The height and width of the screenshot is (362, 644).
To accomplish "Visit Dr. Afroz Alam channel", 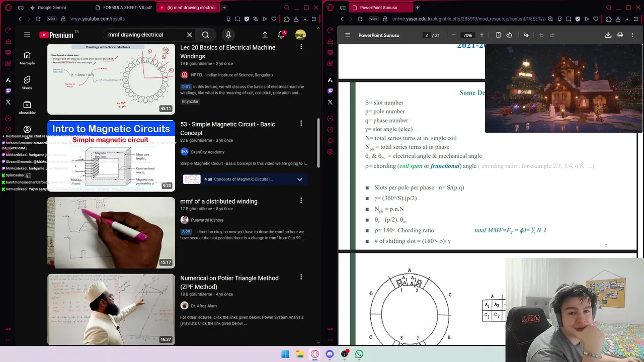I will tap(204, 306).
